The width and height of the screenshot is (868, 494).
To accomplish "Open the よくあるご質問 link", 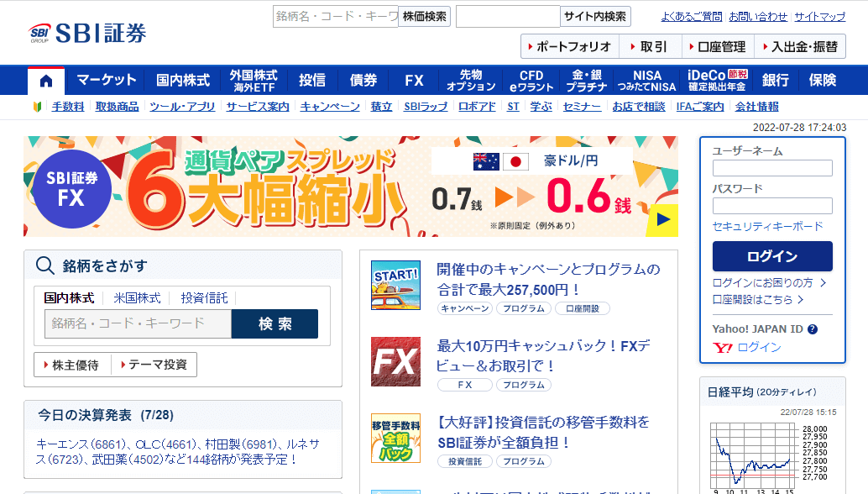I will [x=692, y=17].
